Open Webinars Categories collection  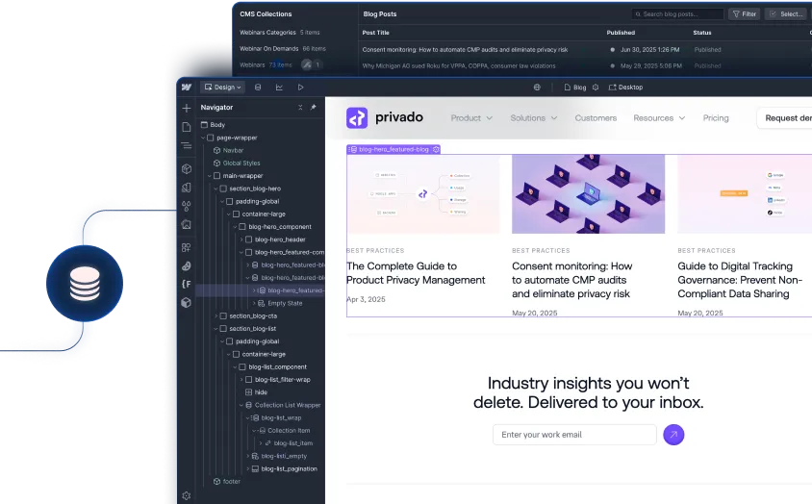(x=280, y=32)
